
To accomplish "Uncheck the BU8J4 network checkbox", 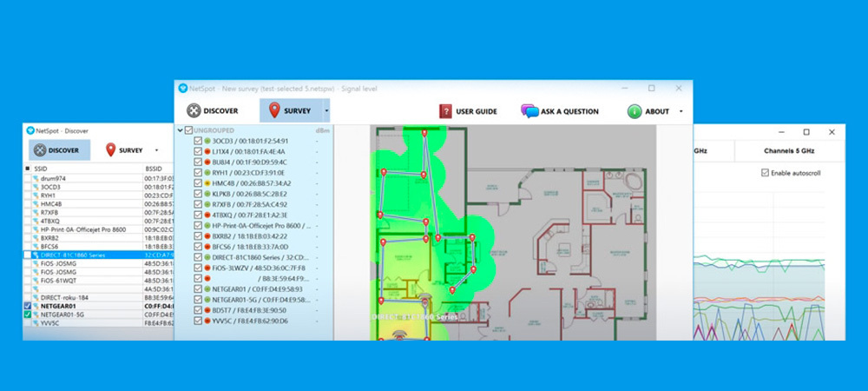I will (198, 162).
